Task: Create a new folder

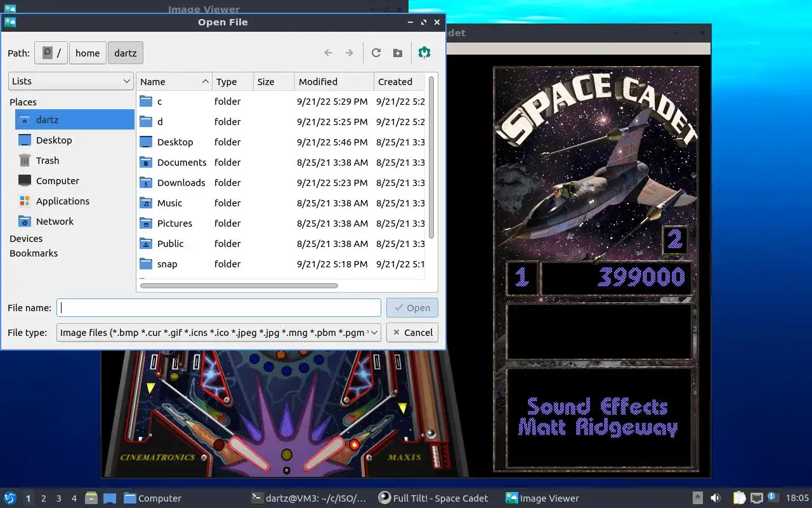Action: (x=398, y=53)
